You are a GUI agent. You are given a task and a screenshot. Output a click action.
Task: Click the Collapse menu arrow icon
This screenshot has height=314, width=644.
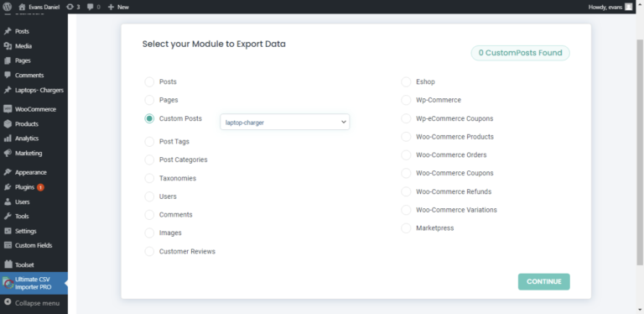(x=8, y=302)
